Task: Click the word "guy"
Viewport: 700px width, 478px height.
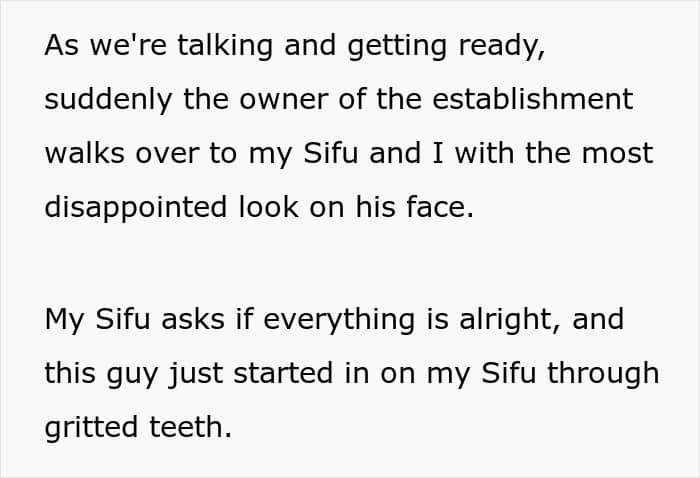Action: tap(132, 375)
